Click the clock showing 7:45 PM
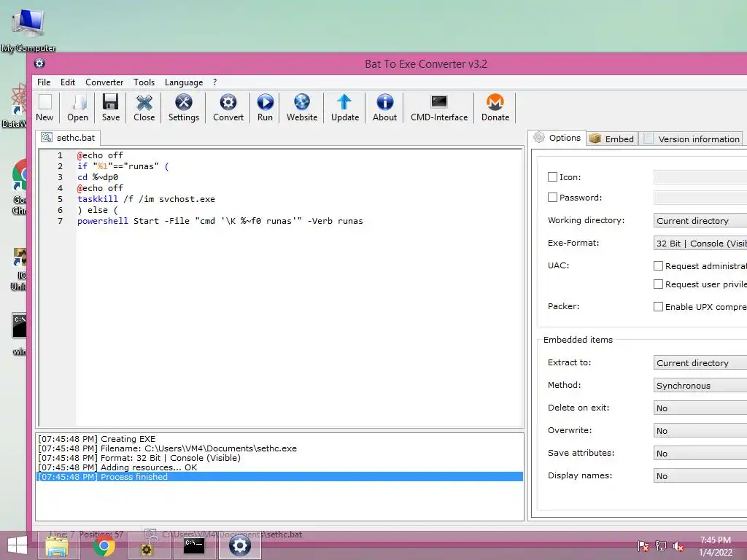747x560 pixels. pyautogui.click(x=715, y=540)
